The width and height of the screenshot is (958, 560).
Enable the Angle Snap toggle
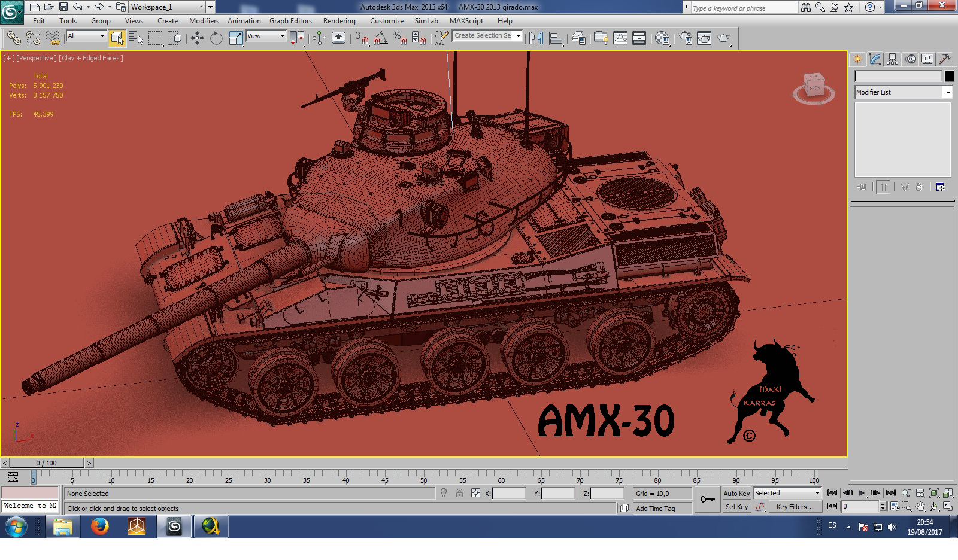(380, 38)
